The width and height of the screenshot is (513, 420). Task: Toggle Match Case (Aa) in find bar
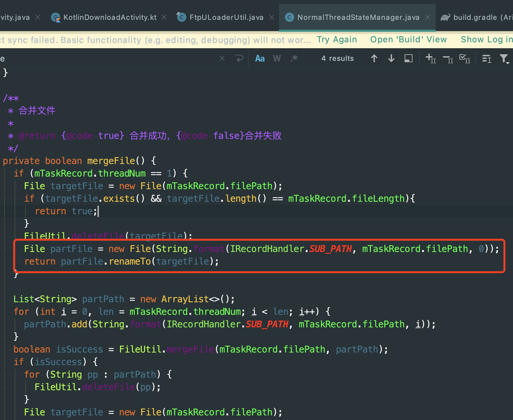tap(260, 59)
